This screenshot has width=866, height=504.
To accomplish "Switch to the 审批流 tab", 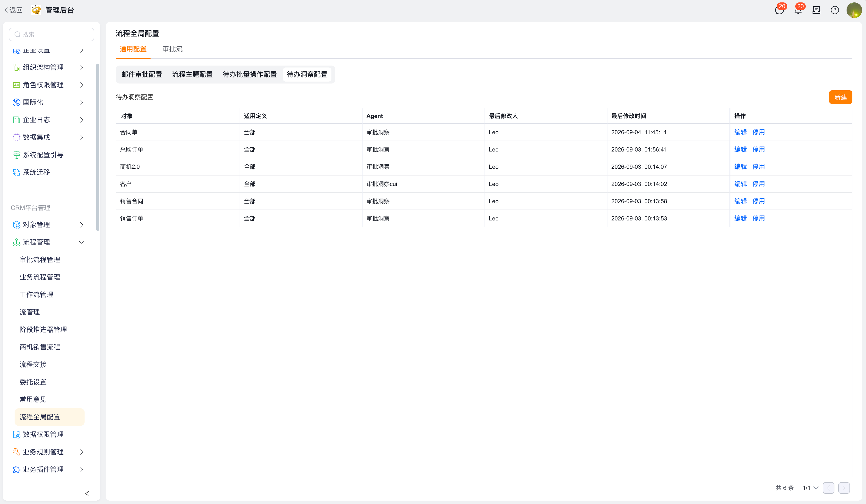I will (x=173, y=49).
